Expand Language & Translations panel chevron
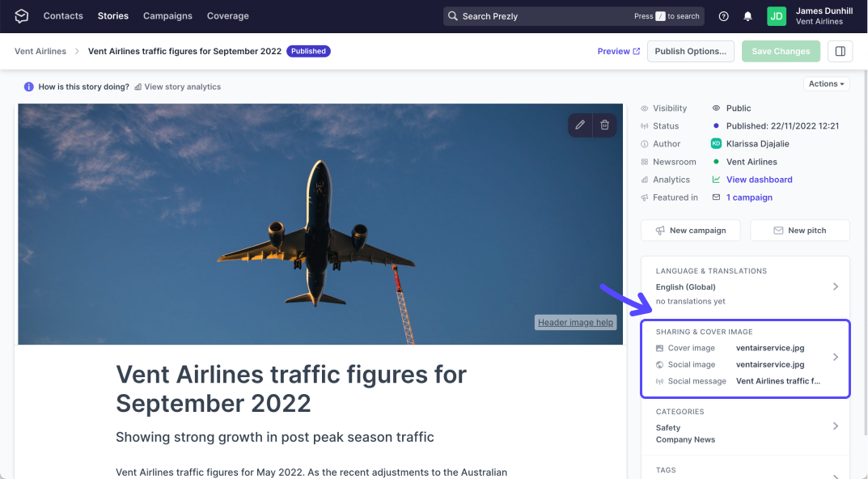This screenshot has width=868, height=479. [x=836, y=286]
